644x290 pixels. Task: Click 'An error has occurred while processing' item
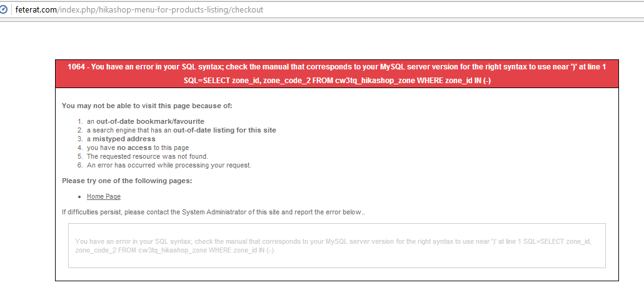click(x=169, y=165)
